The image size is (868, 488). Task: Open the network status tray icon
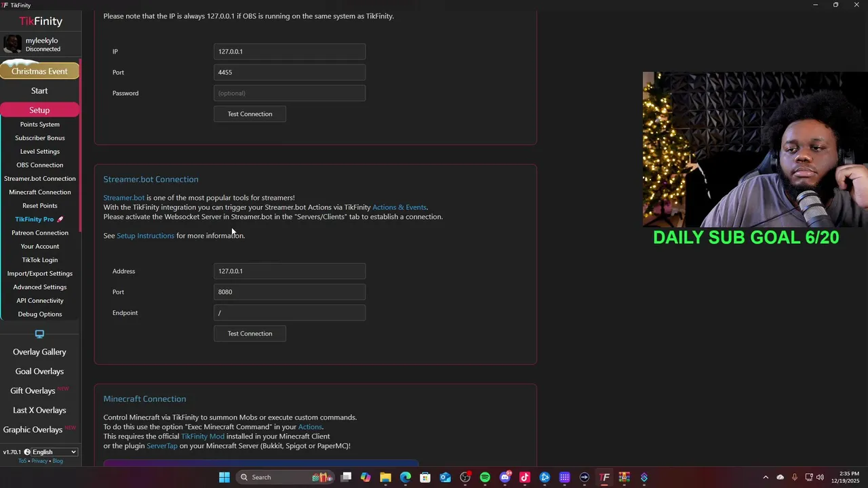[808, 477]
